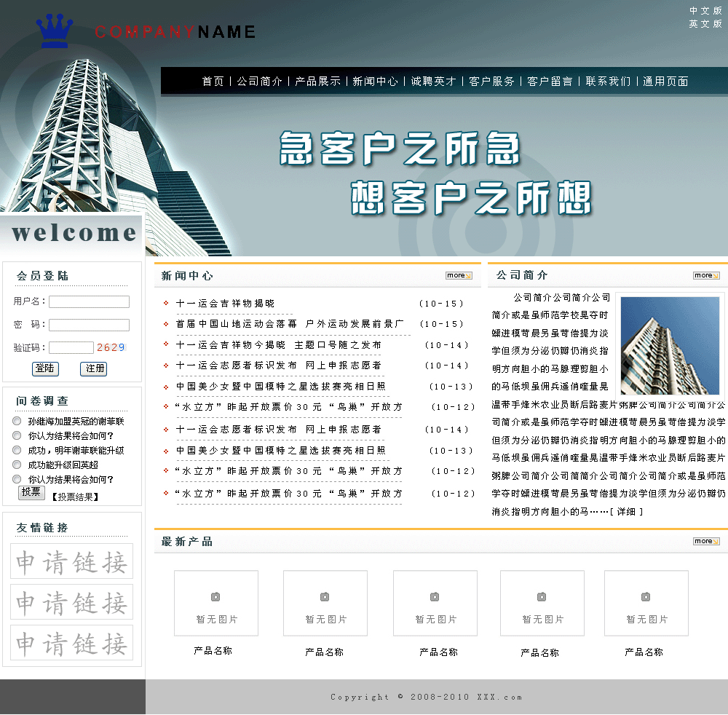Click the first 申请链接 banner
This screenshot has width=728, height=715.
tap(72, 561)
